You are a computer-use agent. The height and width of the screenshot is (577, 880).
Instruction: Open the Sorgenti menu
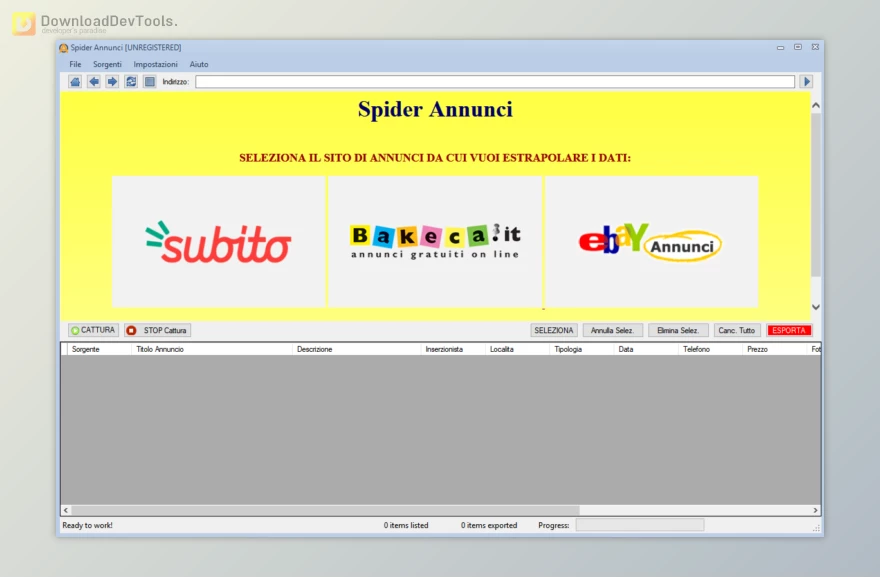tap(107, 65)
